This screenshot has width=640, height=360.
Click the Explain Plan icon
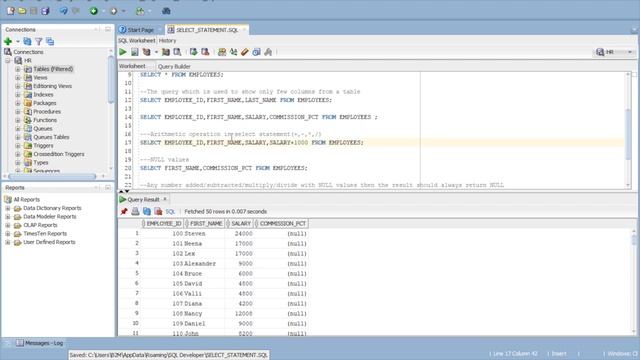click(x=146, y=52)
